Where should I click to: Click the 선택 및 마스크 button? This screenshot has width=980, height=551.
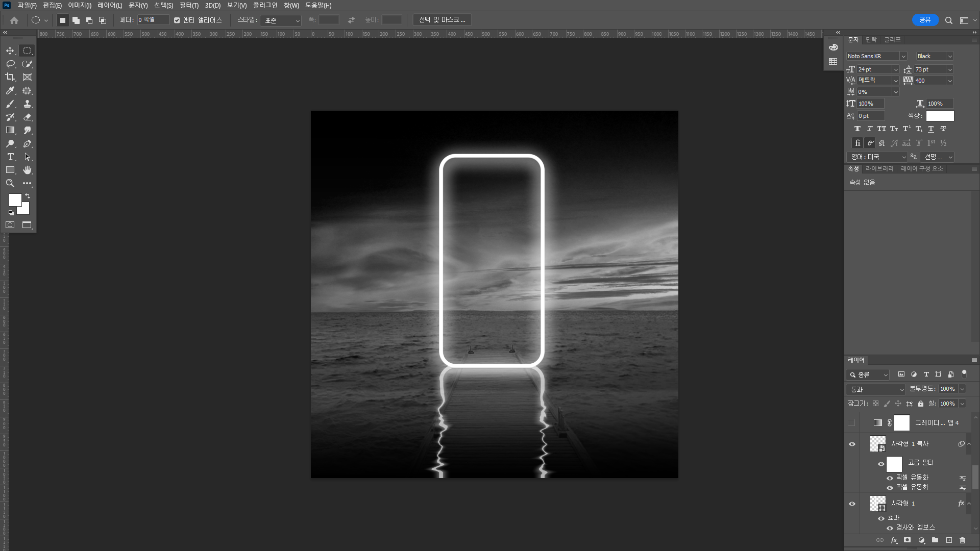click(x=442, y=20)
